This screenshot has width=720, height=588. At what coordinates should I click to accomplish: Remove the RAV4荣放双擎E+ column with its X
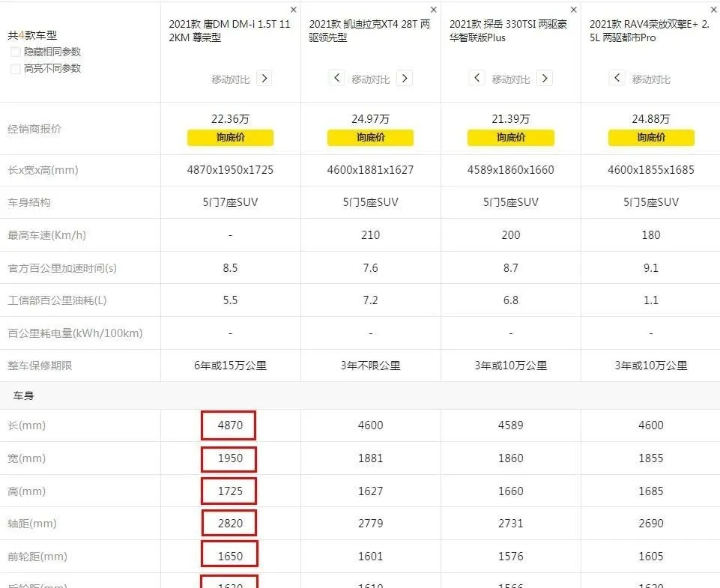pos(714,10)
